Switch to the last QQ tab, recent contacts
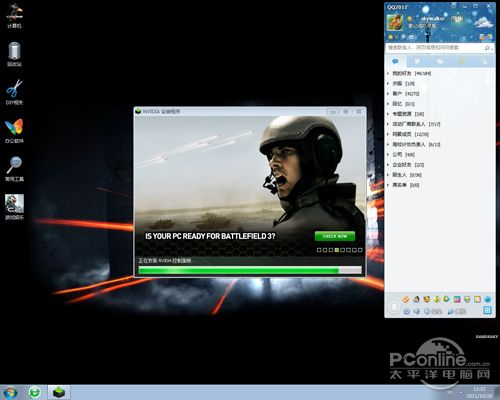 click(485, 61)
